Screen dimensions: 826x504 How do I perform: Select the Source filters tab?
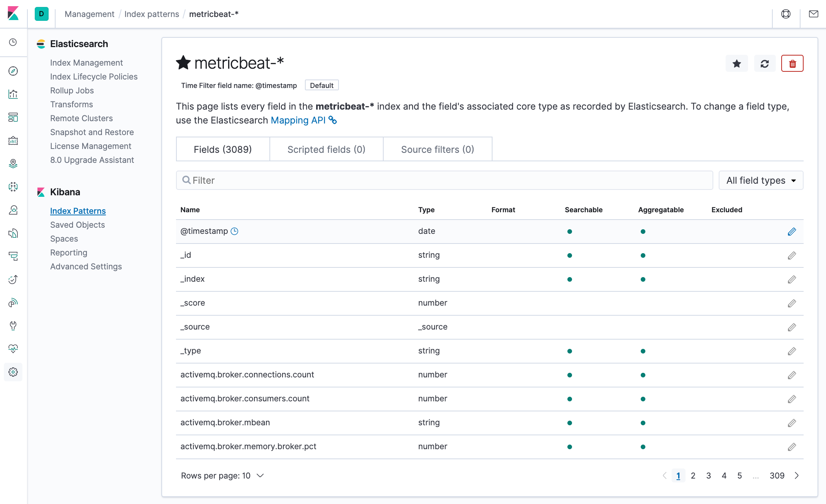click(x=437, y=149)
